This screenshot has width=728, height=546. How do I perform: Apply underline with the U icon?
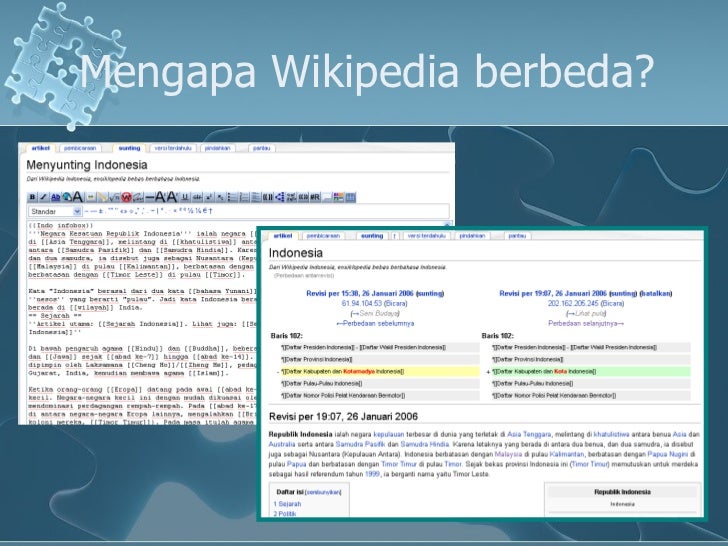coord(184,197)
